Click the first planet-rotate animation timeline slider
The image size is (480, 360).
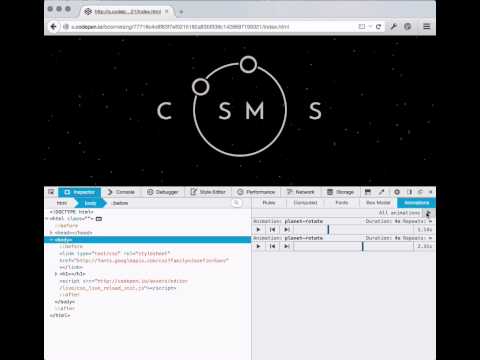tap(353, 229)
